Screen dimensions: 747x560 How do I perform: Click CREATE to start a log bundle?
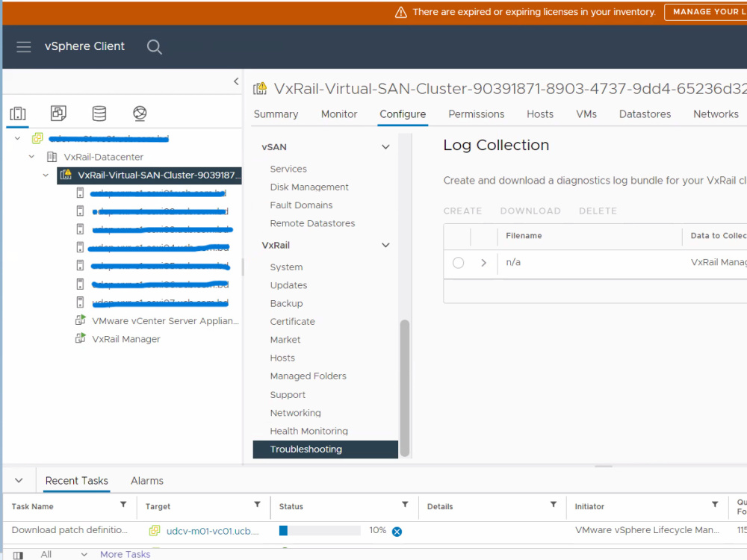point(462,211)
